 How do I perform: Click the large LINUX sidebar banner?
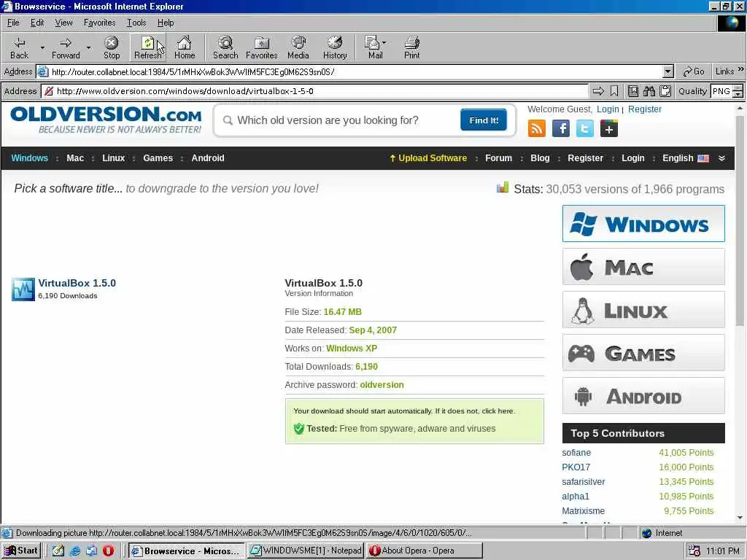[x=643, y=310]
